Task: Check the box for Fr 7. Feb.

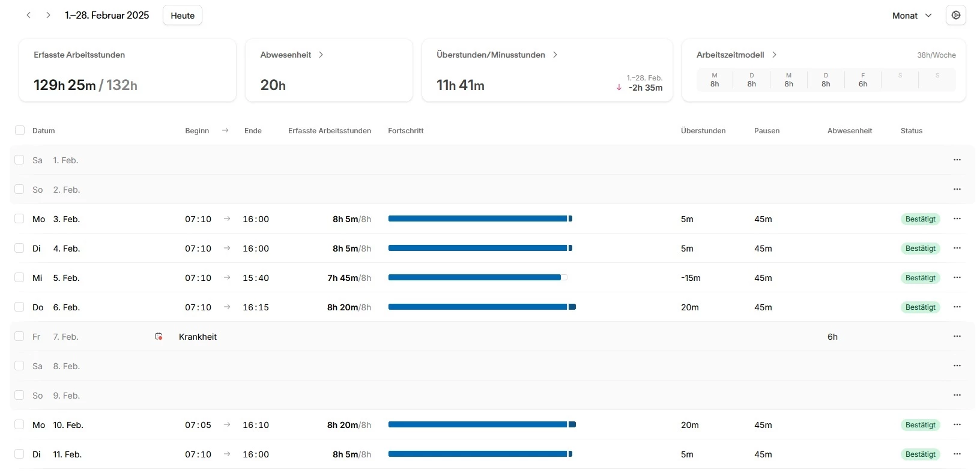Action: (x=19, y=336)
